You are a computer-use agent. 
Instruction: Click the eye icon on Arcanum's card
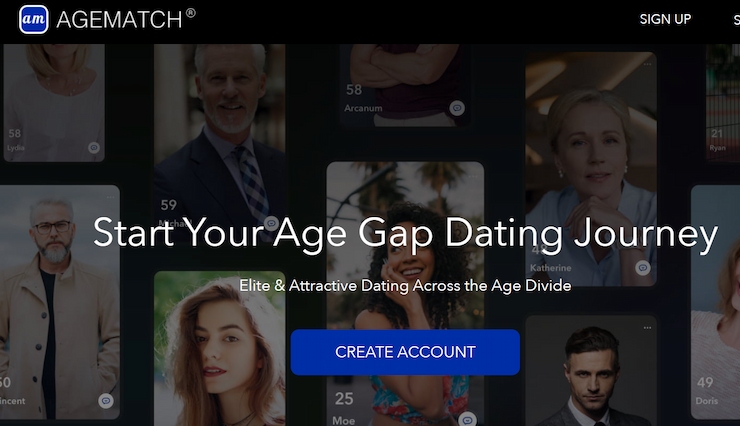point(456,108)
